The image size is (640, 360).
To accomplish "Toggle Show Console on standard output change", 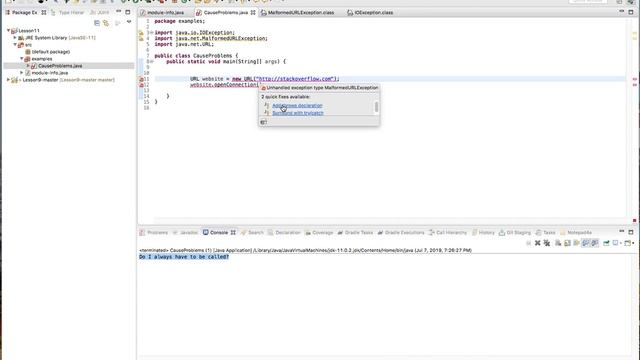I will coord(586,243).
